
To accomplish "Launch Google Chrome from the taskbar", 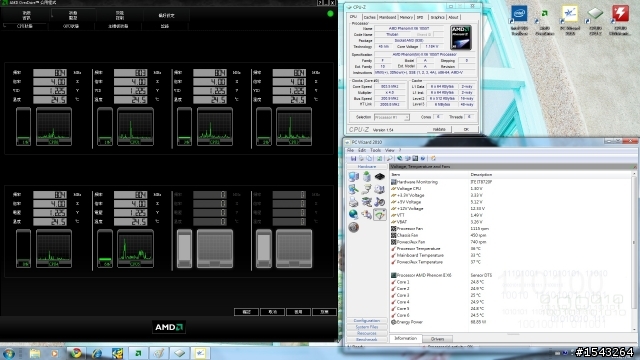I will click(76, 353).
